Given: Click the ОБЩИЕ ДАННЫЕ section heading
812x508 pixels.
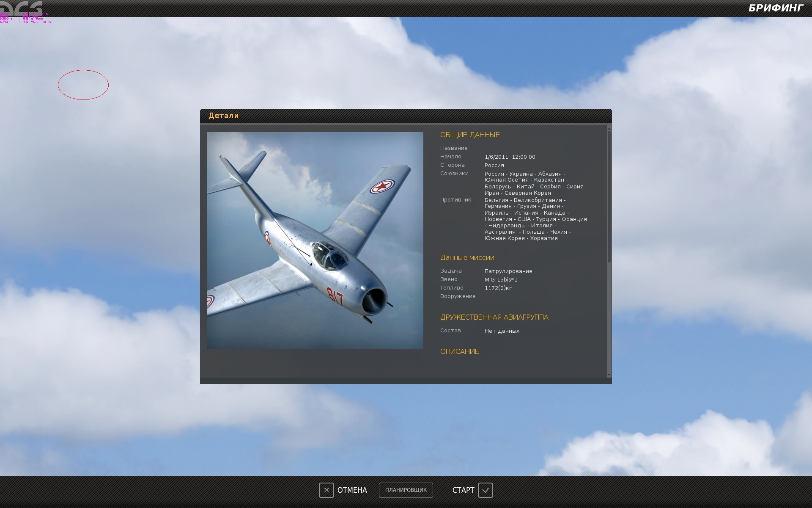Looking at the screenshot, I should 470,135.
